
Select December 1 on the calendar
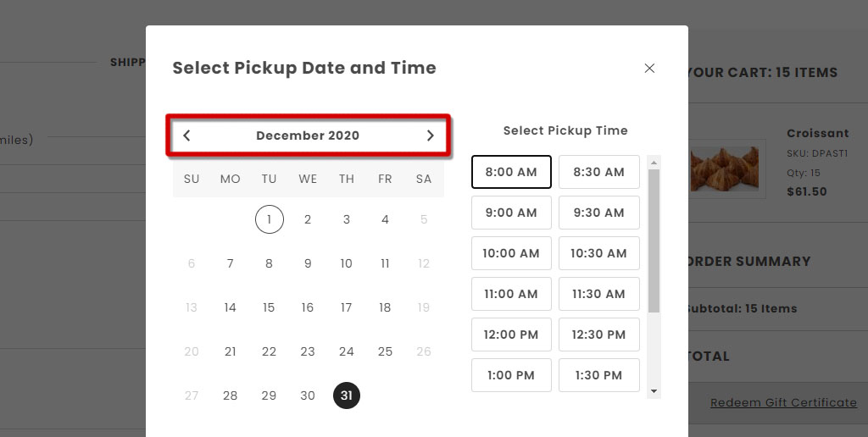coord(269,219)
